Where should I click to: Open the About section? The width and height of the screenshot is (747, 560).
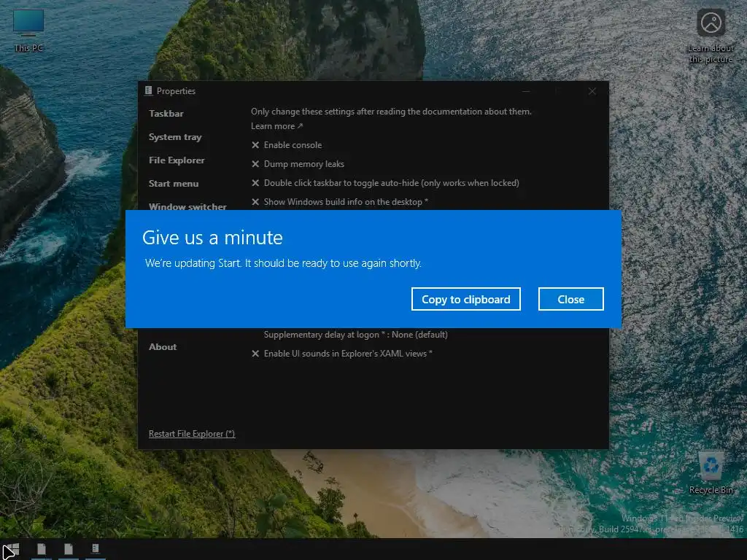[163, 346]
